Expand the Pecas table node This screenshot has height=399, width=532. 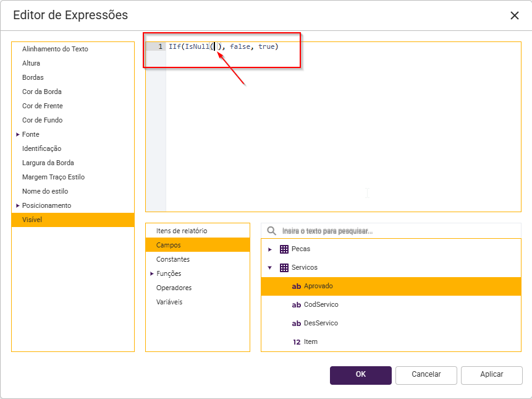(x=270, y=249)
